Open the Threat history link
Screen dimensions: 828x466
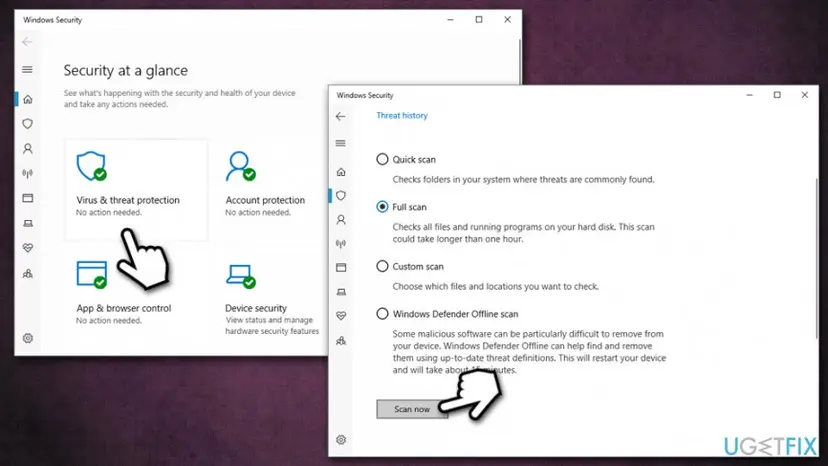click(x=402, y=115)
